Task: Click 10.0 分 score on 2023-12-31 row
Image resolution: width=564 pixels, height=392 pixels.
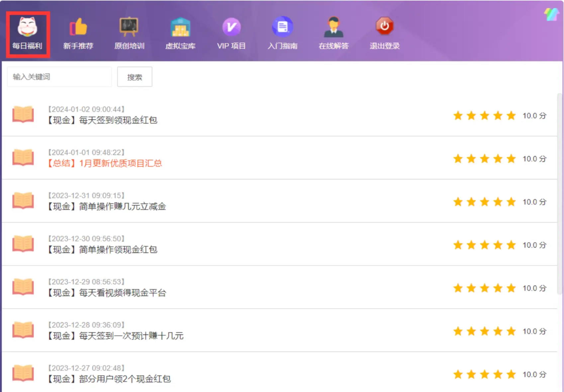Action: pyautogui.click(x=534, y=202)
